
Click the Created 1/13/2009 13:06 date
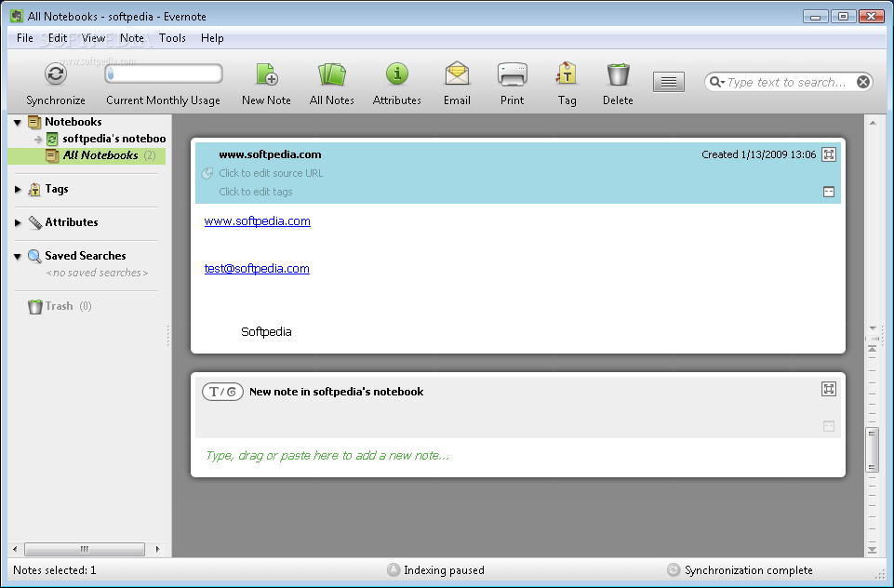click(759, 154)
